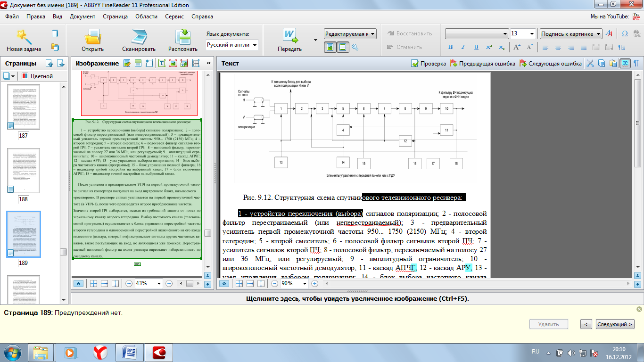This screenshot has height=362, width=644.
Task: Paste with clipboard icon in Text panel
Action: coord(613,63)
